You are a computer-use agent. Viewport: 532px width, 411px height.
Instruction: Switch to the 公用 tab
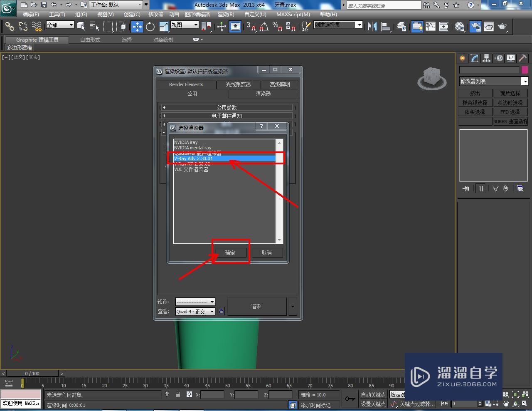coord(192,94)
